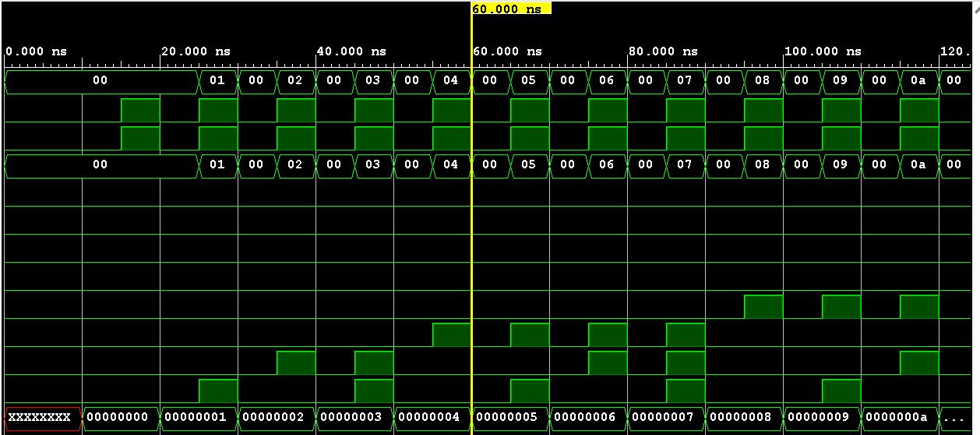Click the 00000007 bus value segment
The height and width of the screenshot is (435, 980).
pyautogui.click(x=666, y=418)
